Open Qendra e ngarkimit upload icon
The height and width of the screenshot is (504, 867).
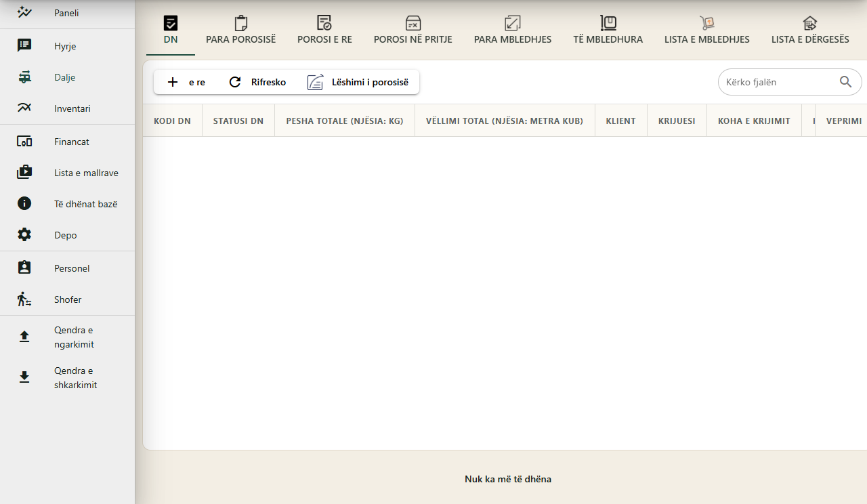[24, 337]
